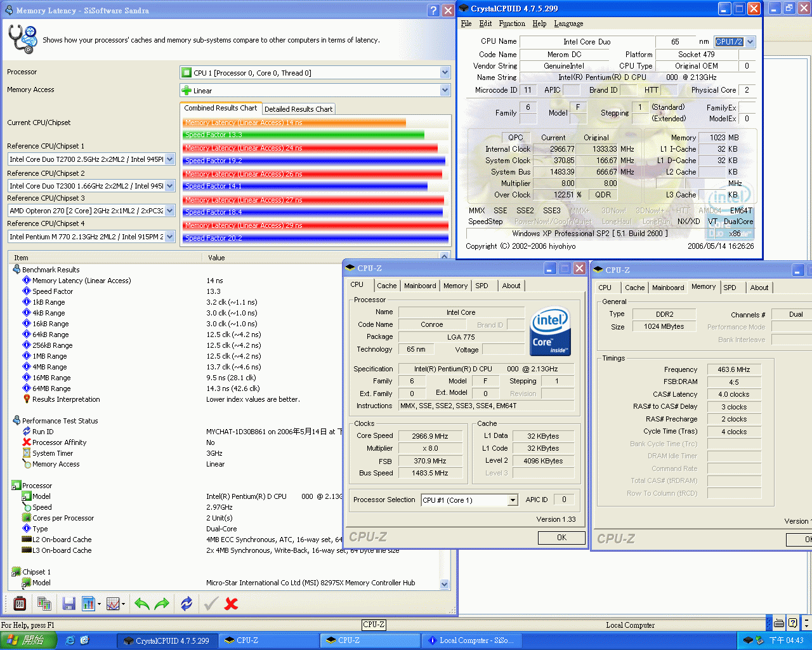The image size is (812, 650).
Task: Click the gray checkmark icon
Action: (x=211, y=604)
